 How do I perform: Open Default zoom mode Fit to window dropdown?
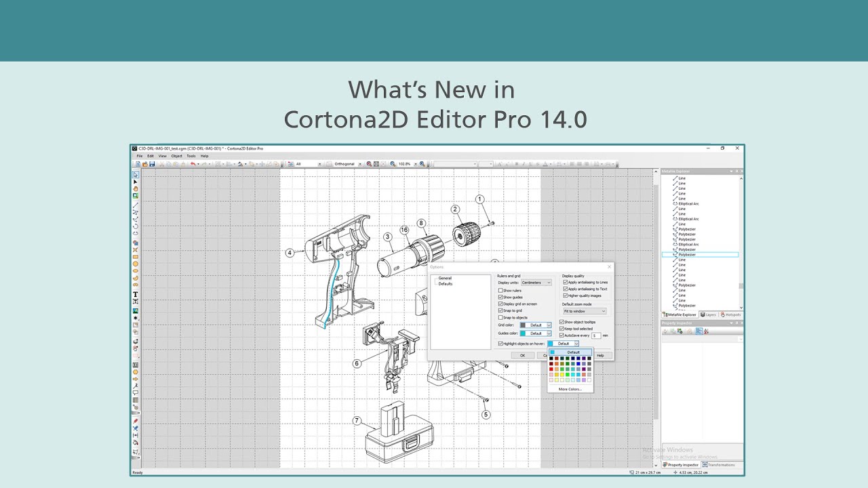[585, 311]
